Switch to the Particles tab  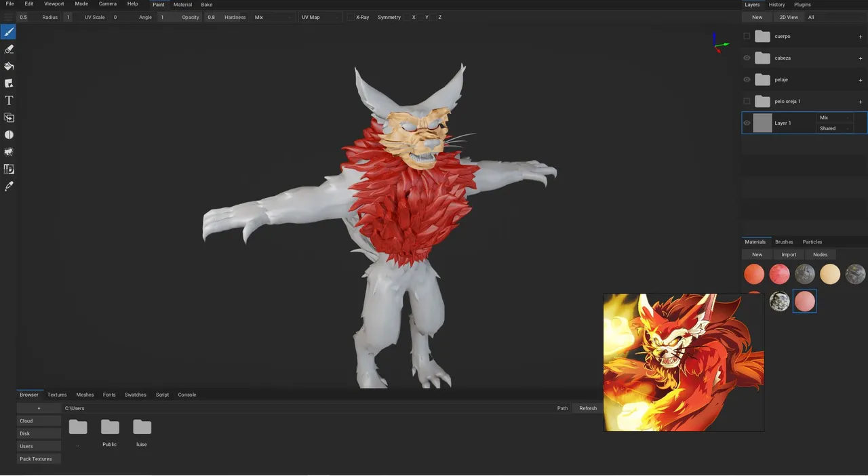812,242
